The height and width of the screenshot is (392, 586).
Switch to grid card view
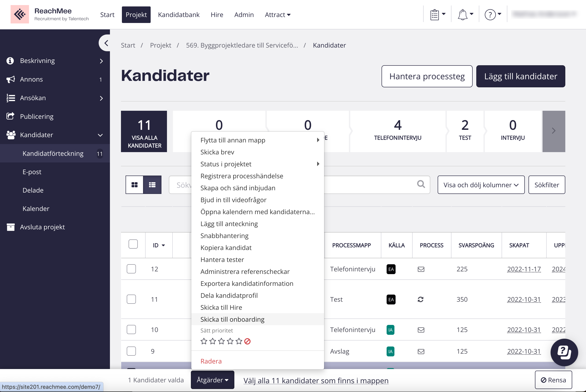coord(134,185)
